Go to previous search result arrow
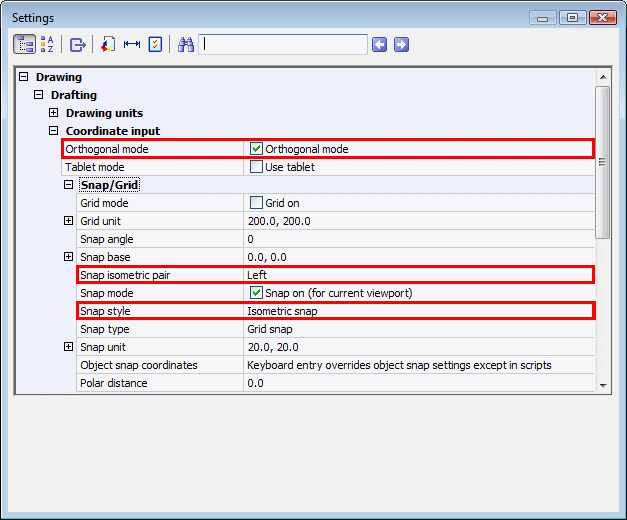This screenshot has width=627, height=520. [x=379, y=44]
